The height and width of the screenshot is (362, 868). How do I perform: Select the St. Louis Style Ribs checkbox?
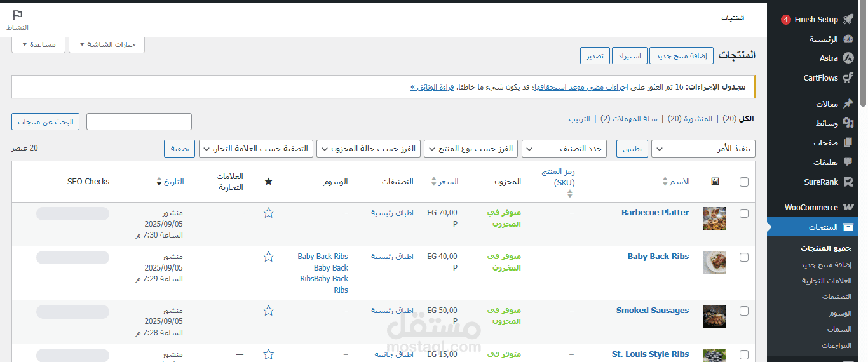click(x=744, y=355)
